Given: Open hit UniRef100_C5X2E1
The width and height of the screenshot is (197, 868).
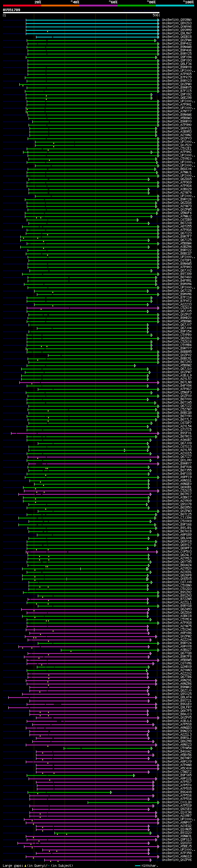Looking at the screenshot, I should 176,149.
